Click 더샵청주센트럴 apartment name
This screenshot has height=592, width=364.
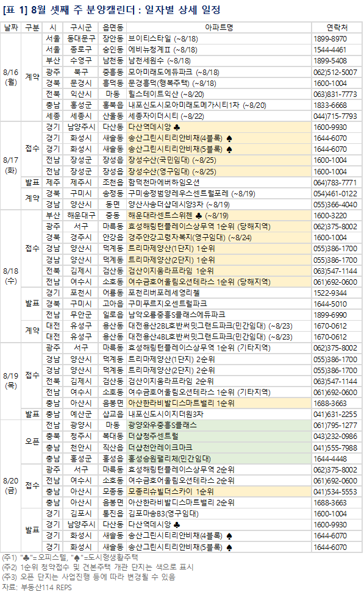pyautogui.click(x=153, y=436)
